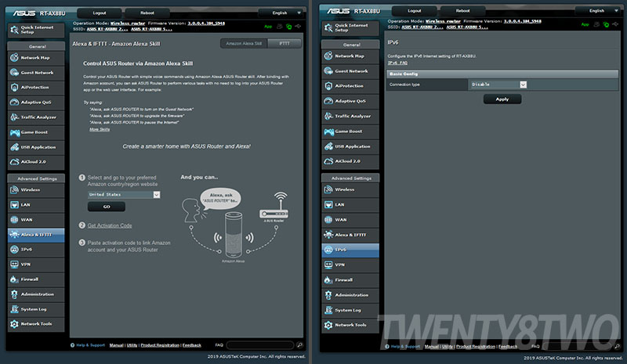Open the More Skills link
This screenshot has height=364, width=627.
click(x=100, y=129)
